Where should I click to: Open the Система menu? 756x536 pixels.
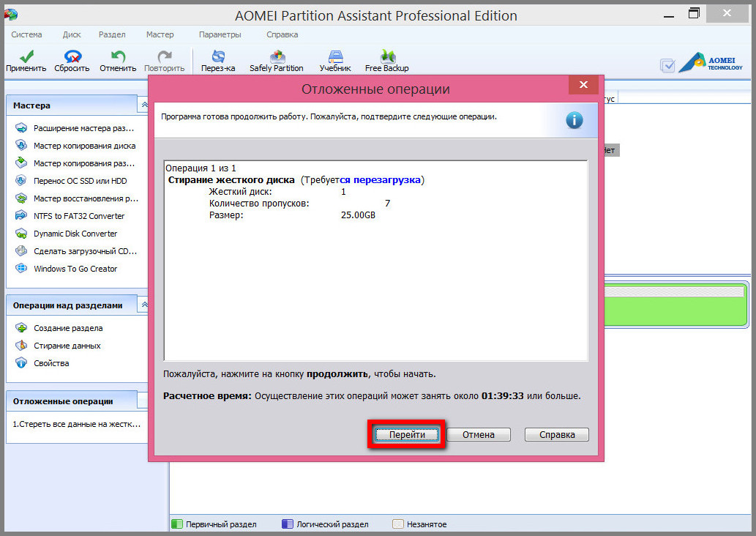[x=26, y=34]
